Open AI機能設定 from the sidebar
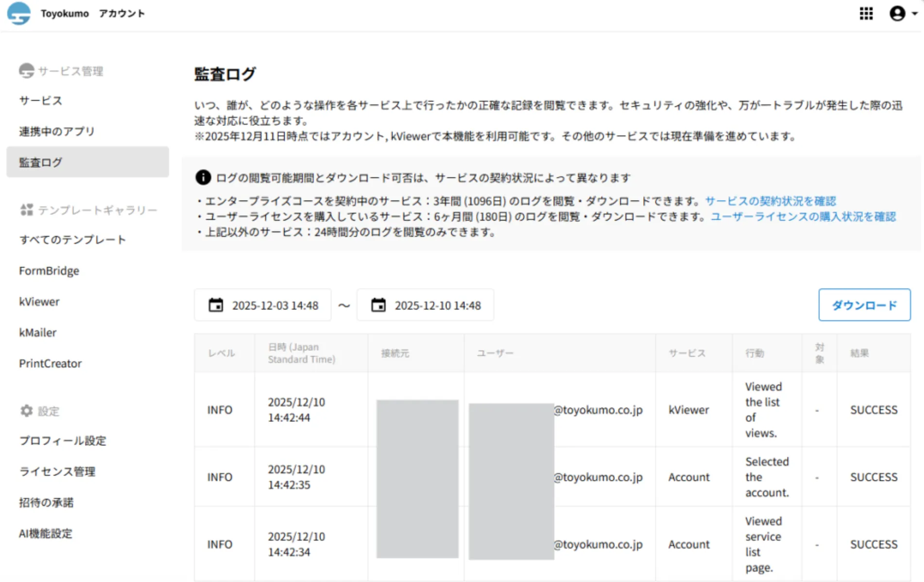 tap(45, 533)
